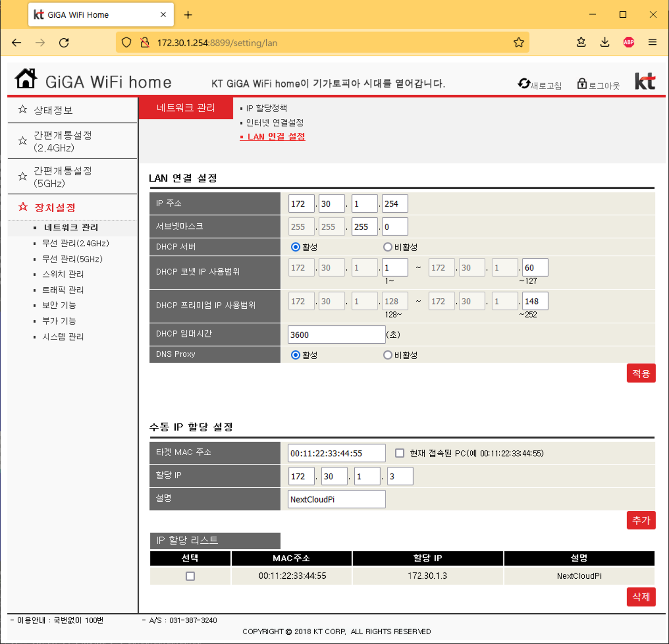Click the IP 주소 first octet field 172
669x644 pixels.
(301, 204)
